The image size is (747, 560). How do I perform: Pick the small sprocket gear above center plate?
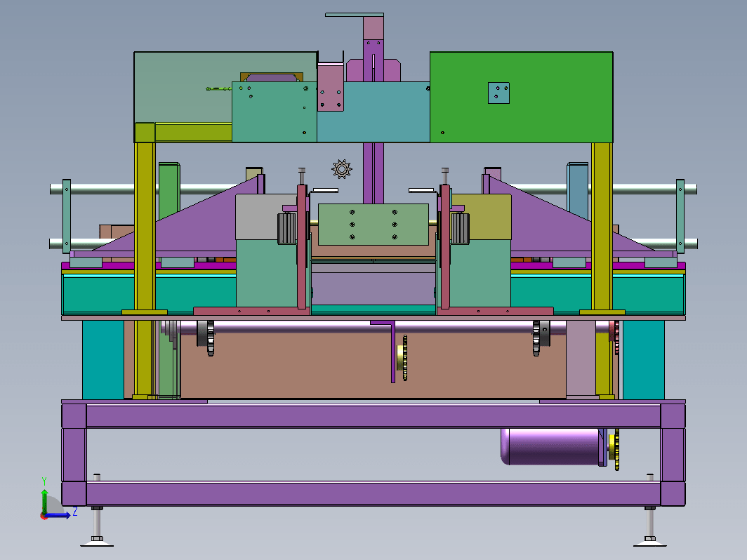pyautogui.click(x=342, y=169)
